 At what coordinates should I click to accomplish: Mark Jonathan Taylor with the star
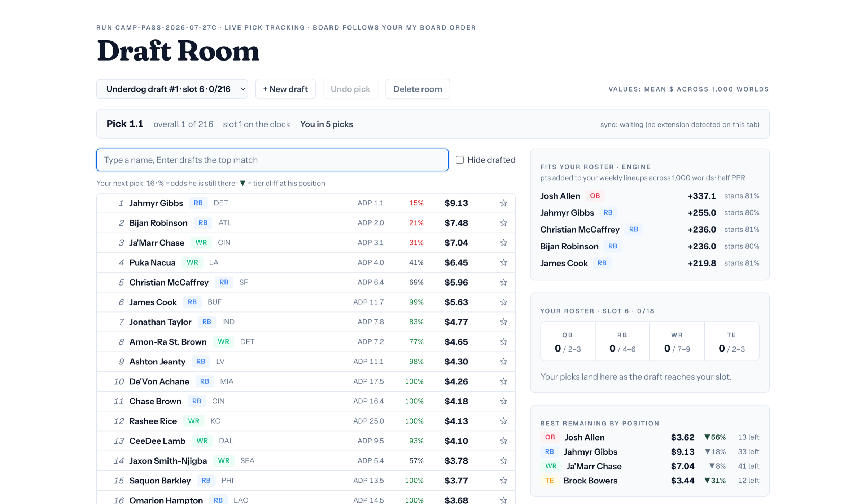[x=503, y=322]
